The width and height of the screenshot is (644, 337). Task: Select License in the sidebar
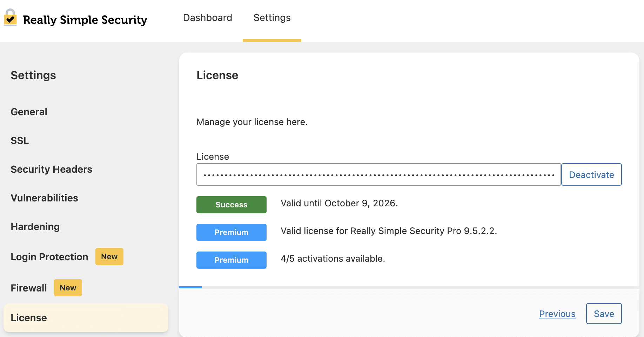point(29,318)
